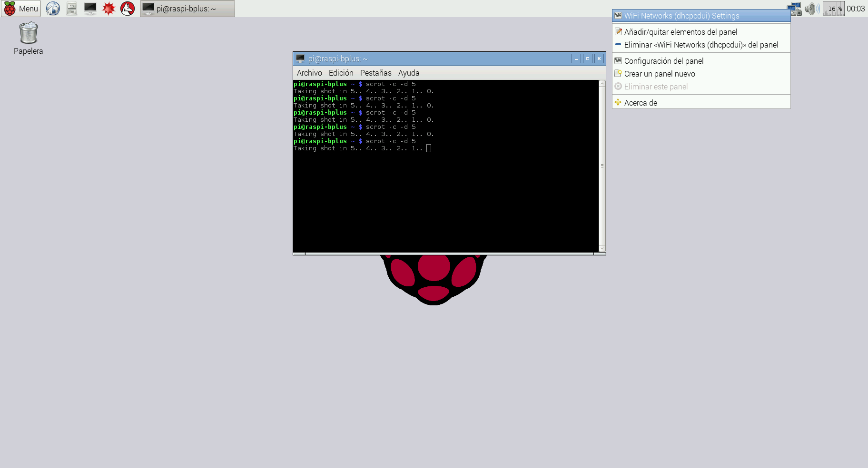Choose Crear un panel nuevo
The image size is (868, 468).
point(659,74)
